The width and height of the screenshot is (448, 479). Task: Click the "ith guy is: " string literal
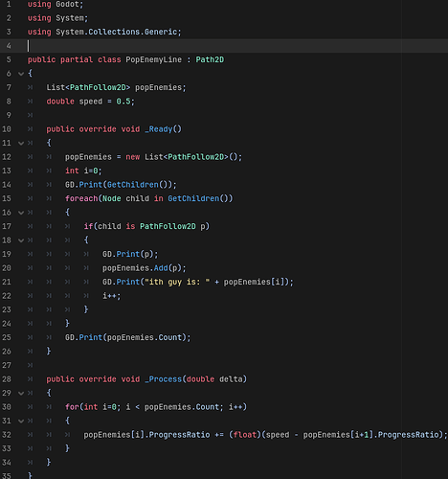177,282
